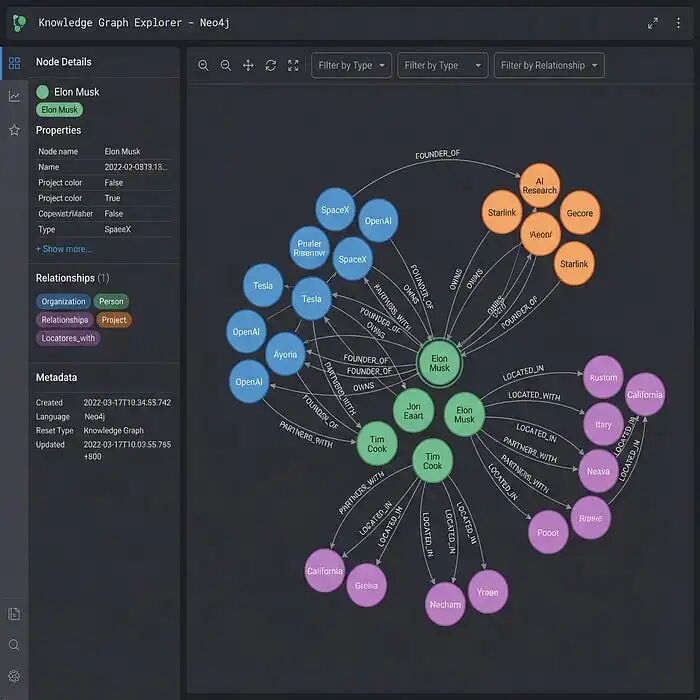Click the Name property date value
This screenshot has width=700, height=700.
coord(136,167)
